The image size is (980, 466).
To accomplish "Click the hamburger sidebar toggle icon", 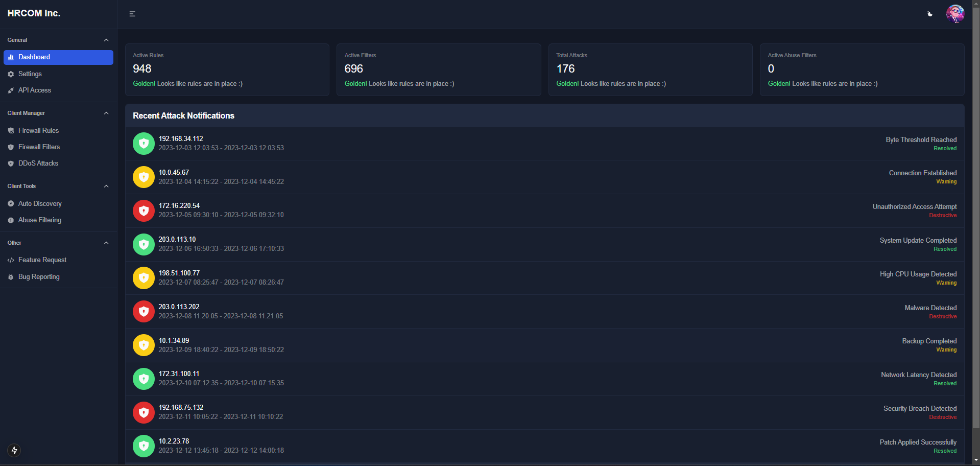I will point(132,14).
